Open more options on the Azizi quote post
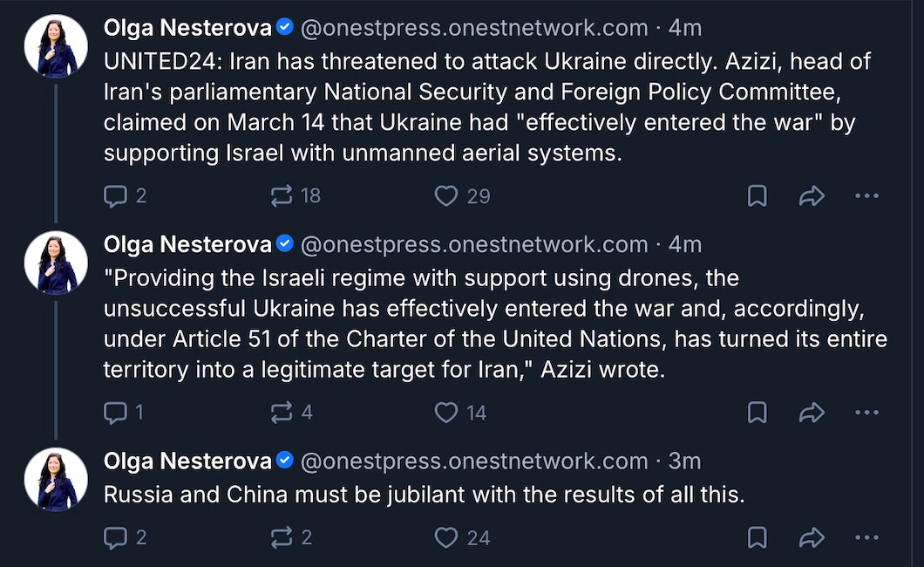The height and width of the screenshot is (567, 924). click(x=866, y=413)
